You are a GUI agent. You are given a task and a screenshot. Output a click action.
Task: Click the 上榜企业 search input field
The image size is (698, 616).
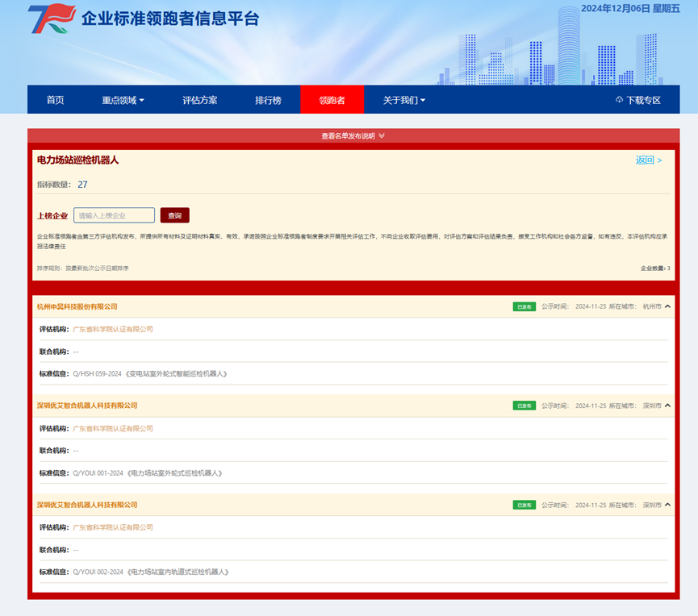114,215
